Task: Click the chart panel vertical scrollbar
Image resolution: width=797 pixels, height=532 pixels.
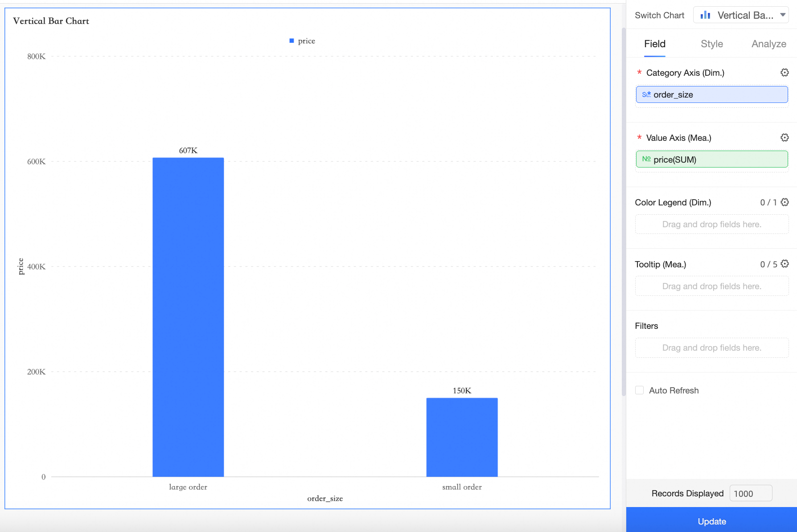Action: click(x=624, y=212)
